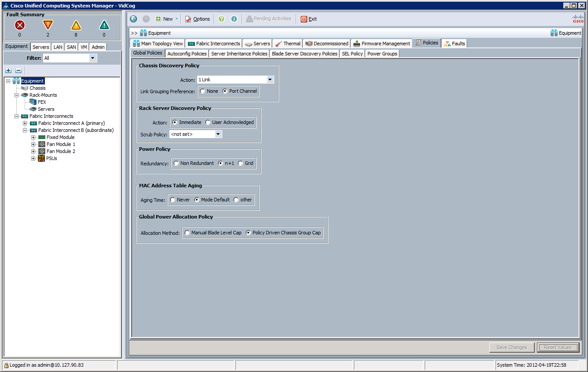Click the green Back arrow icon
This screenshot has height=372, width=588.
[x=134, y=19]
